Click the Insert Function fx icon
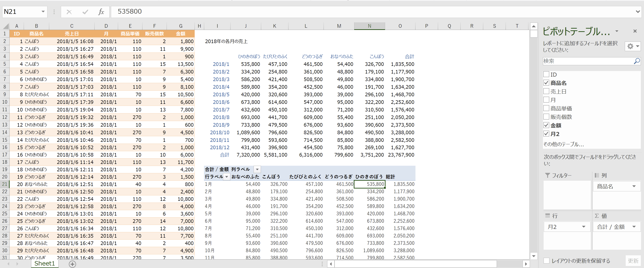The image size is (644, 268). (101, 12)
